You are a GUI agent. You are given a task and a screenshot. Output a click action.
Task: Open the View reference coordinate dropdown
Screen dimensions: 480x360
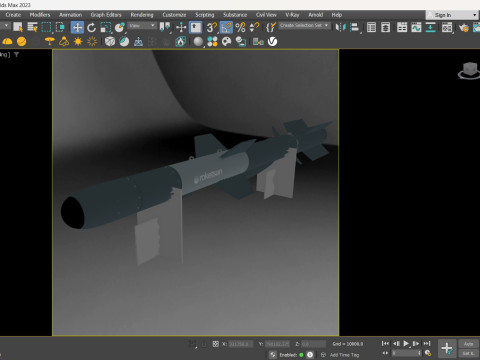pyautogui.click(x=142, y=26)
